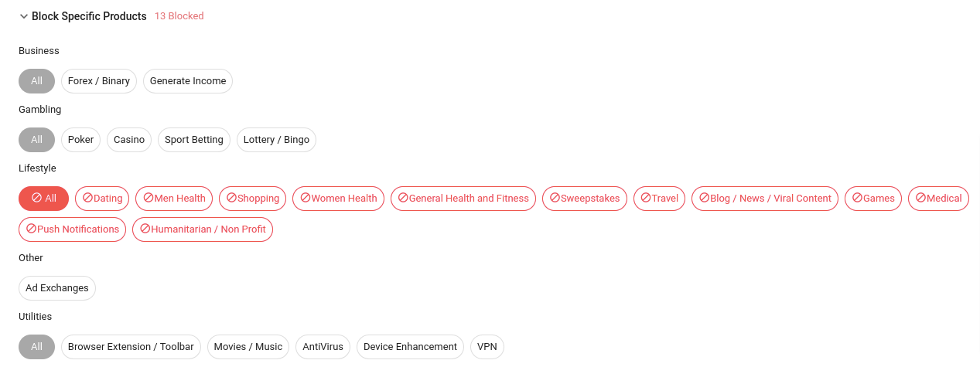The image size is (980, 367).
Task: Select All under Gambling category
Action: 36,140
